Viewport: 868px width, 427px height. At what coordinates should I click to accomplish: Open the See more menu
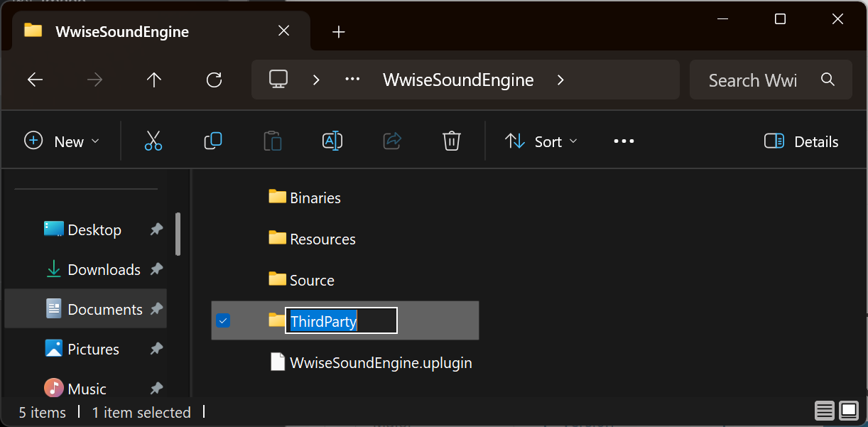coord(624,141)
